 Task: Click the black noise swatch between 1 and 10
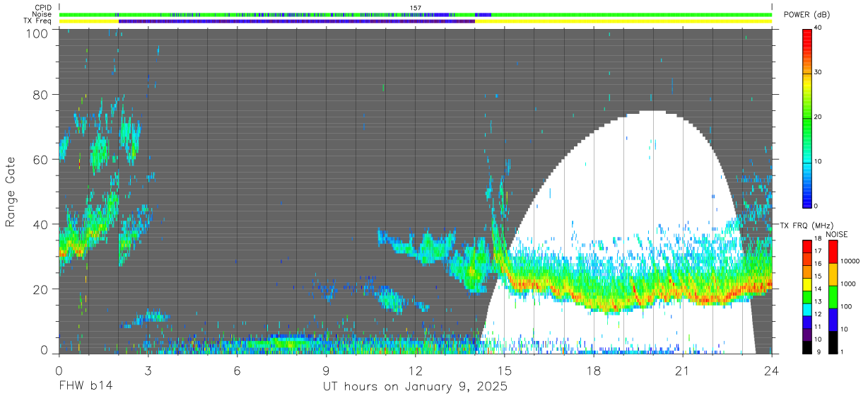[x=833, y=342]
